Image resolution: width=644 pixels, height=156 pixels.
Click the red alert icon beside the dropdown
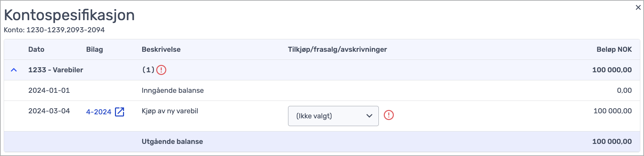click(389, 115)
